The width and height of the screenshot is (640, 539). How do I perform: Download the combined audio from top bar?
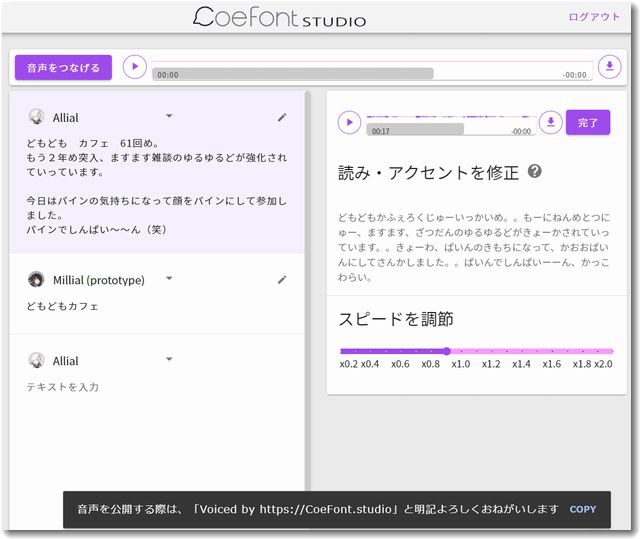(x=610, y=67)
